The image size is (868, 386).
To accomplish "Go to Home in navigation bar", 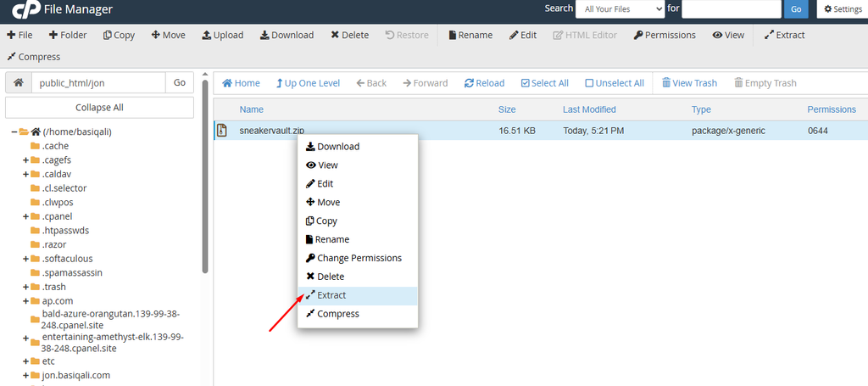I will (241, 83).
